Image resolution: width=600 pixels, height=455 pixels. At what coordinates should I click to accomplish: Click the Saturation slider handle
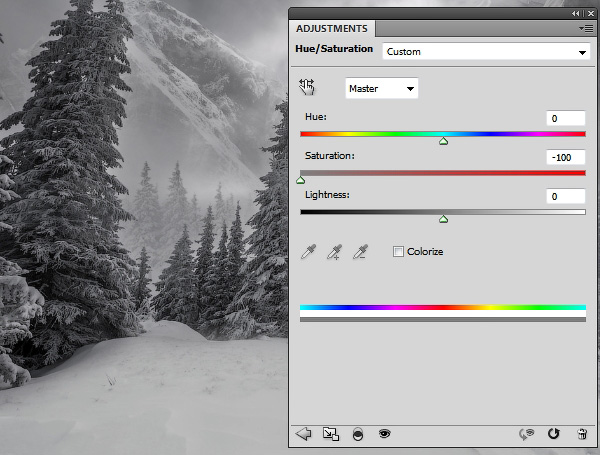click(301, 180)
